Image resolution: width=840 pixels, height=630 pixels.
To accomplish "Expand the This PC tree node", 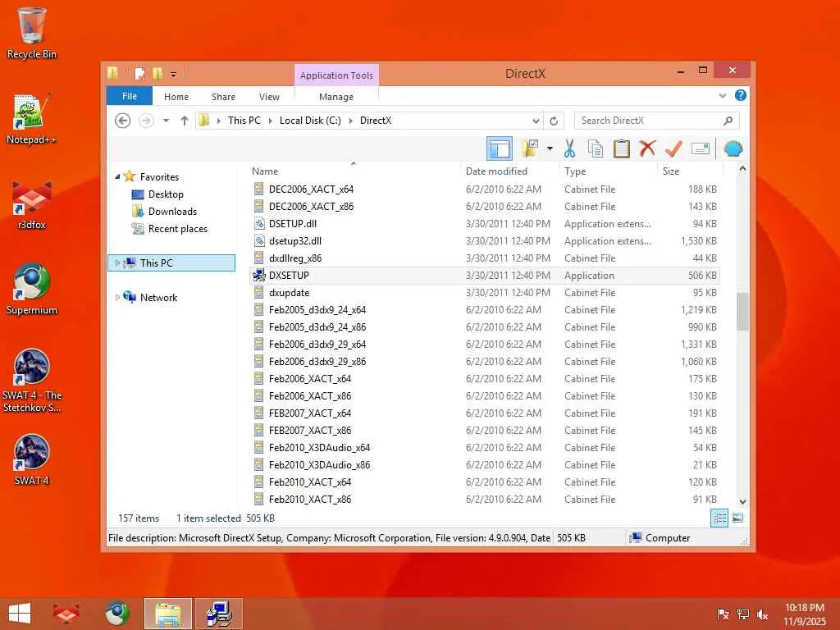I will coord(117,263).
